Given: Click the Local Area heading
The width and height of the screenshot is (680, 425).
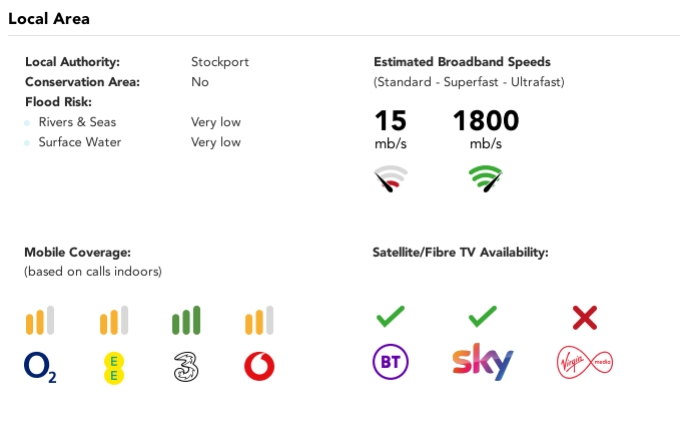Looking at the screenshot, I should tap(49, 19).
